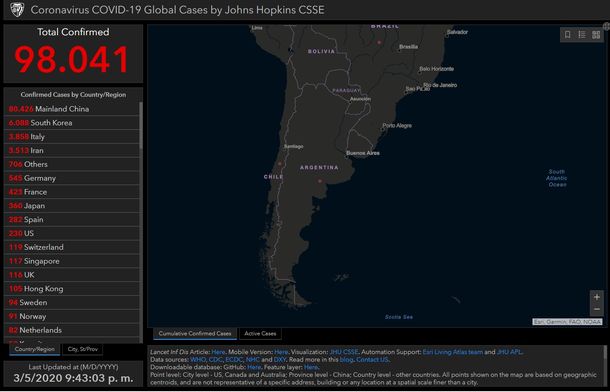Click the Belo Horizonte map label
The width and height of the screenshot is (610, 392).
[x=436, y=69]
